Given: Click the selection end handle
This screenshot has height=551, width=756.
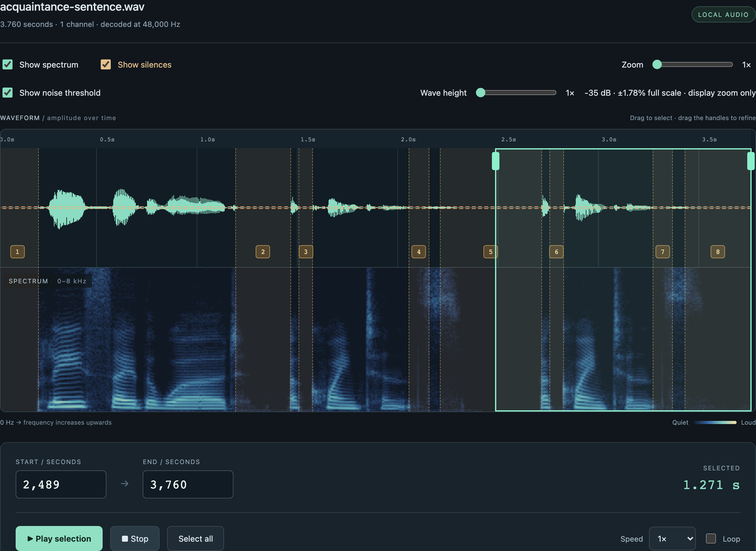Looking at the screenshot, I should tap(751, 161).
